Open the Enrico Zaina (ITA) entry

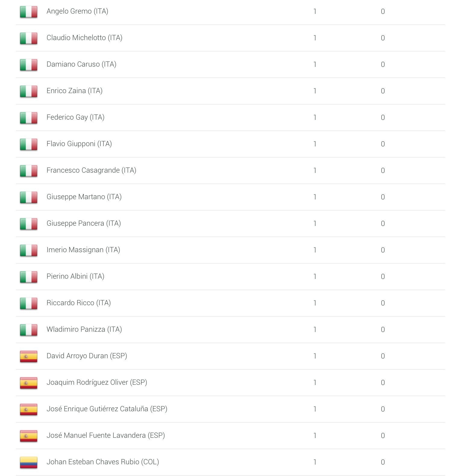(74, 91)
